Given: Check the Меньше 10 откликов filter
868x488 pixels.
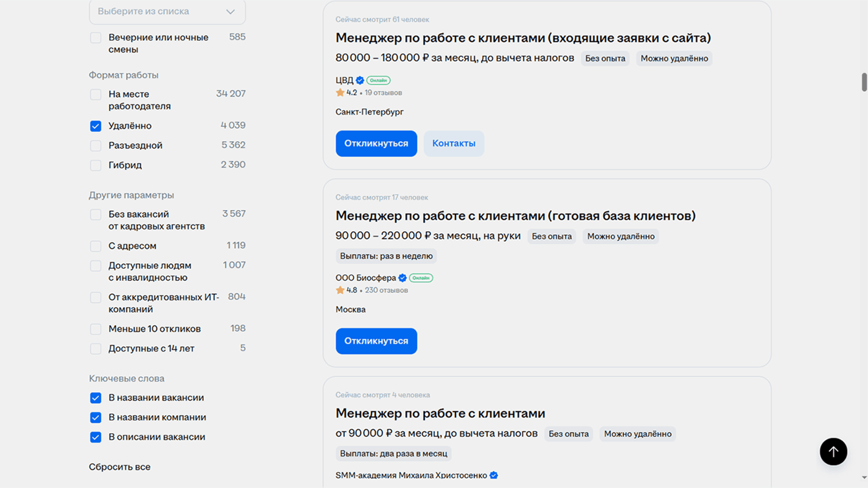Looking at the screenshot, I should point(96,329).
